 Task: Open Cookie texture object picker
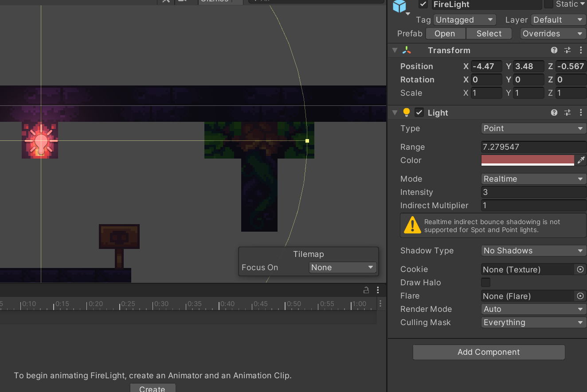[580, 269]
